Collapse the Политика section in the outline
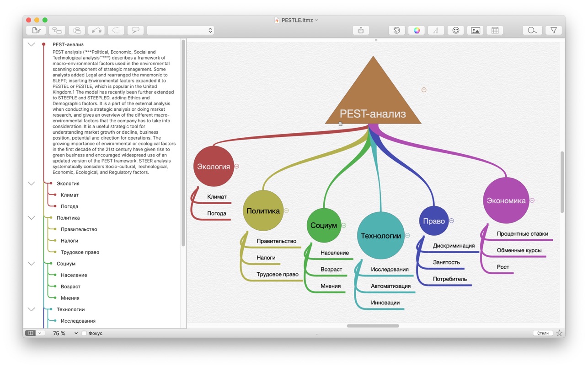The image size is (588, 368). [x=32, y=218]
